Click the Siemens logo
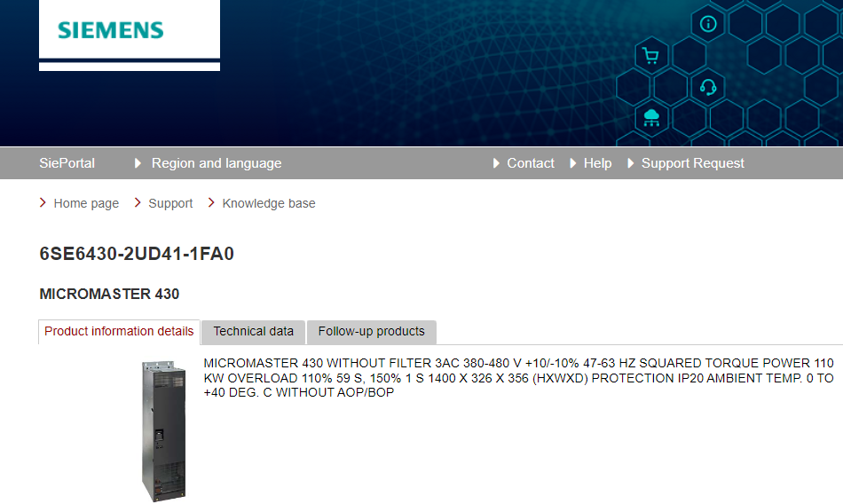The image size is (843, 504). 111,30
